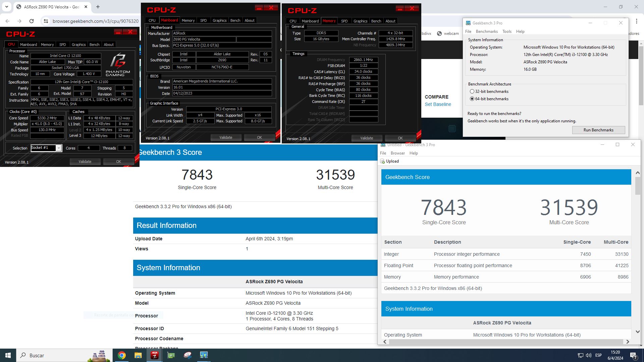The image size is (644, 362).
Task: Click the Processor ID row on the web page
Action: tap(255, 328)
